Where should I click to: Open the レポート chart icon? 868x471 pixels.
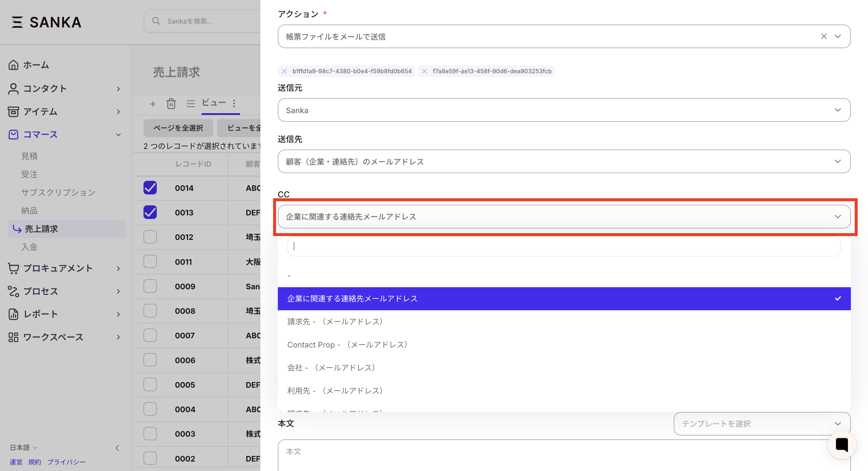click(14, 314)
